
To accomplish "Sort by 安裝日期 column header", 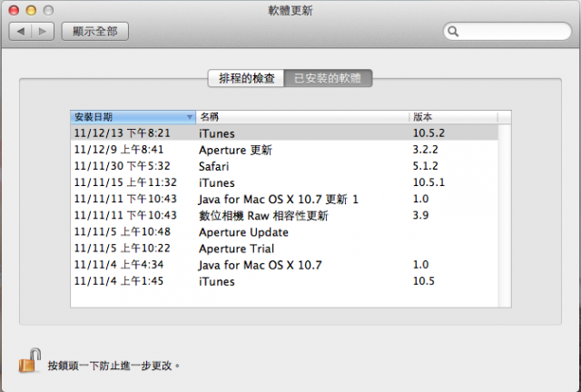I will [133, 117].
